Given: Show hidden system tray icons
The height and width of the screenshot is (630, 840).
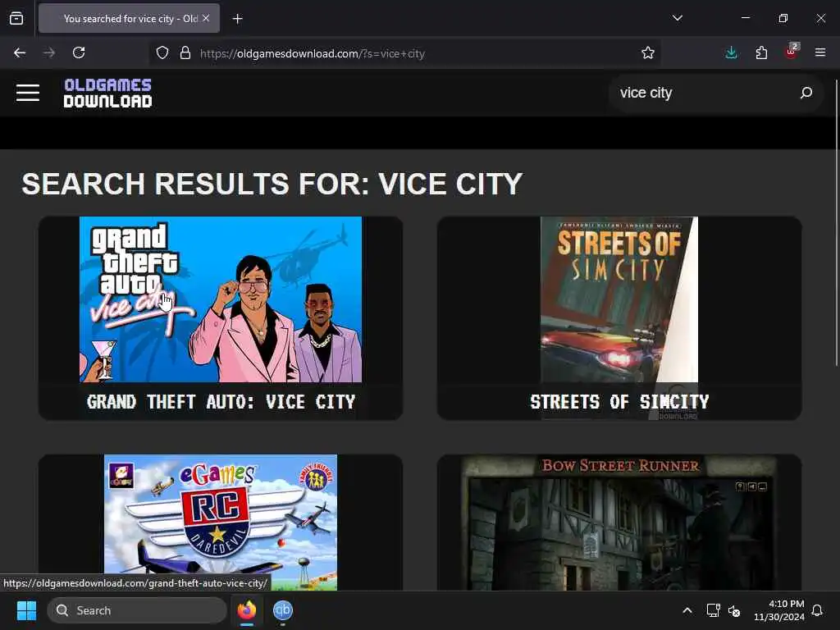Looking at the screenshot, I should [687, 610].
